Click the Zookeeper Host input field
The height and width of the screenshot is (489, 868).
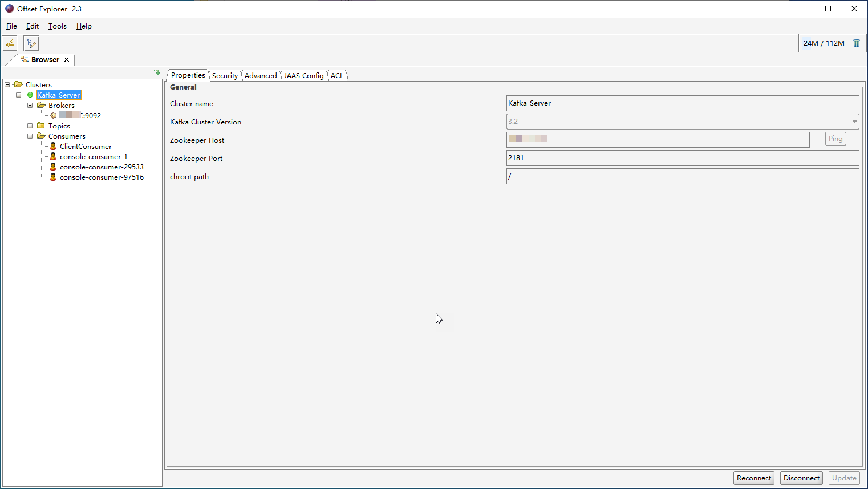[x=658, y=140]
